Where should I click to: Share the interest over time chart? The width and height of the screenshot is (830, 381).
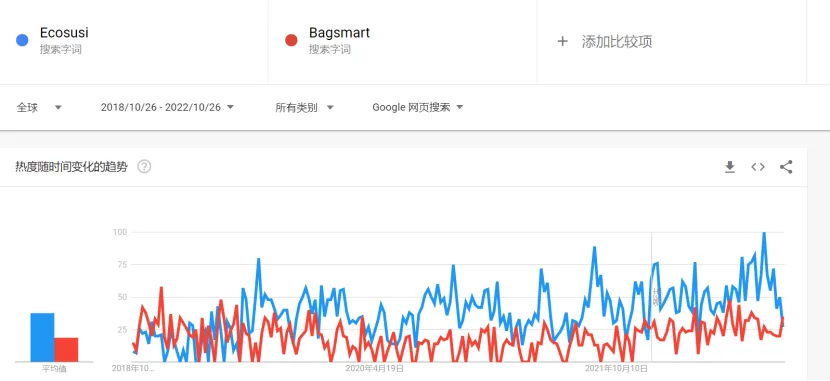pos(786,167)
